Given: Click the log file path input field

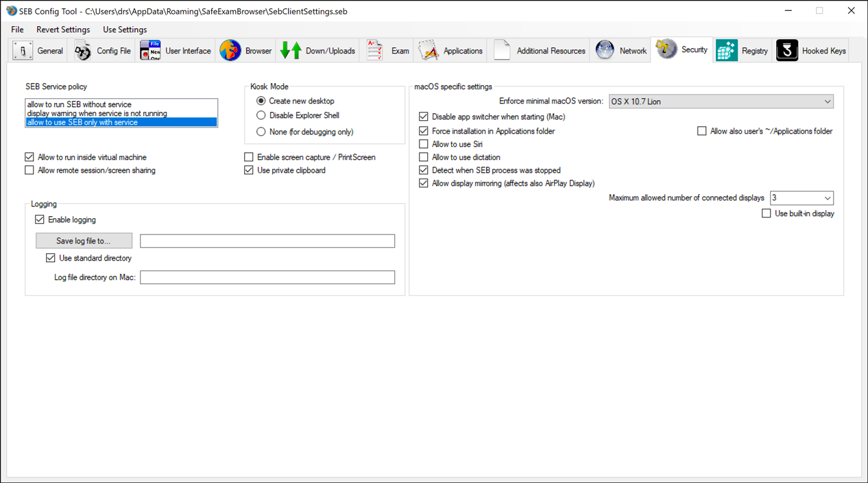Looking at the screenshot, I should point(267,241).
